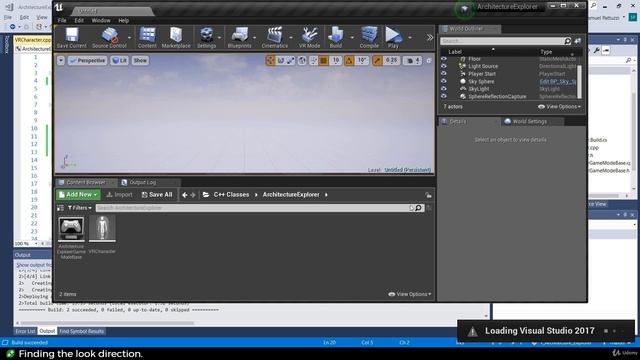
Task: Adjust camera speed setting 4
Action: pyautogui.click(x=413, y=60)
